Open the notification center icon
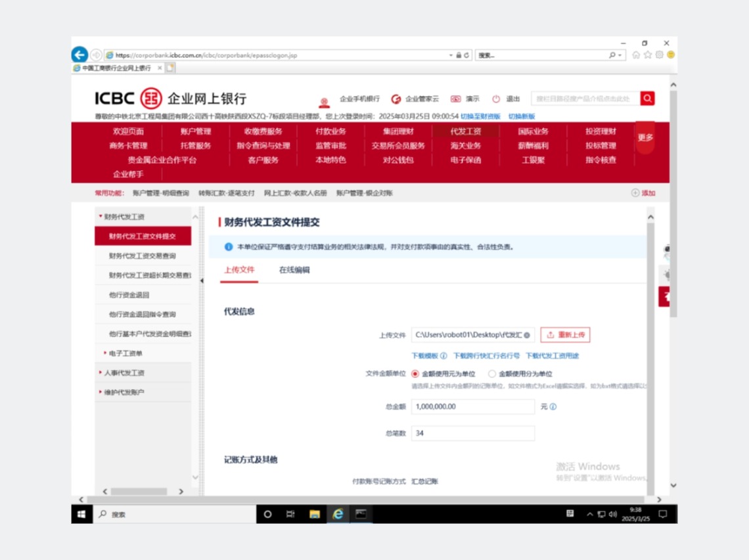Image resolution: width=749 pixels, height=560 pixels. pyautogui.click(x=663, y=514)
